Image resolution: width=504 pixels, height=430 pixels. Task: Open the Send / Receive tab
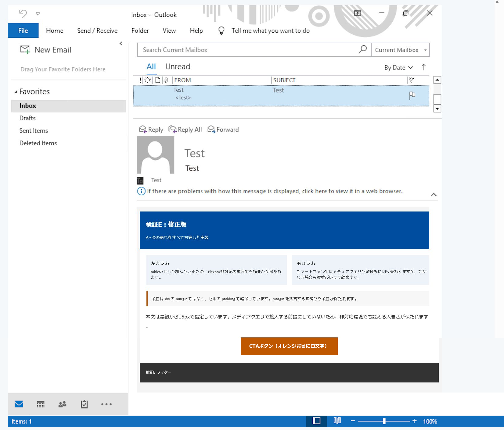(97, 30)
